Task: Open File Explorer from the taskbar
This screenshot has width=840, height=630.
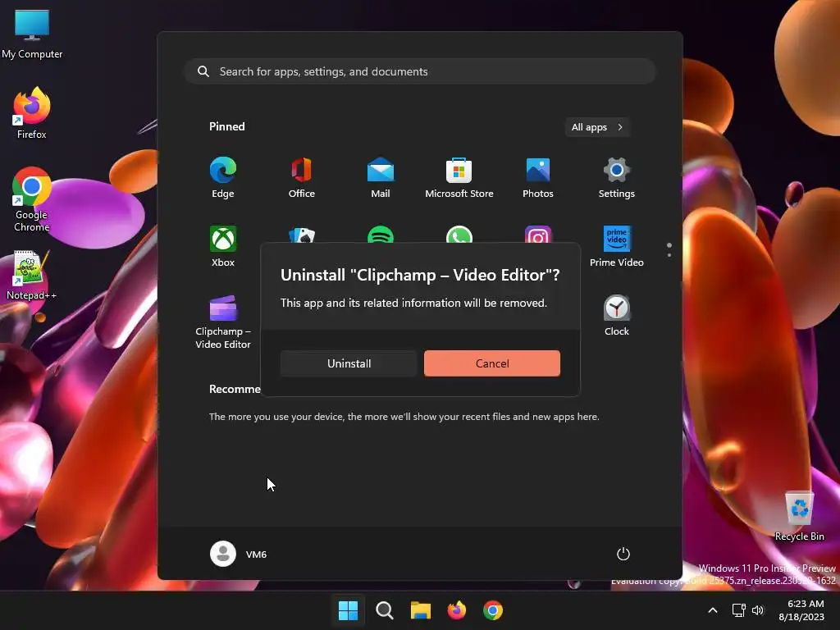Action: click(x=421, y=610)
